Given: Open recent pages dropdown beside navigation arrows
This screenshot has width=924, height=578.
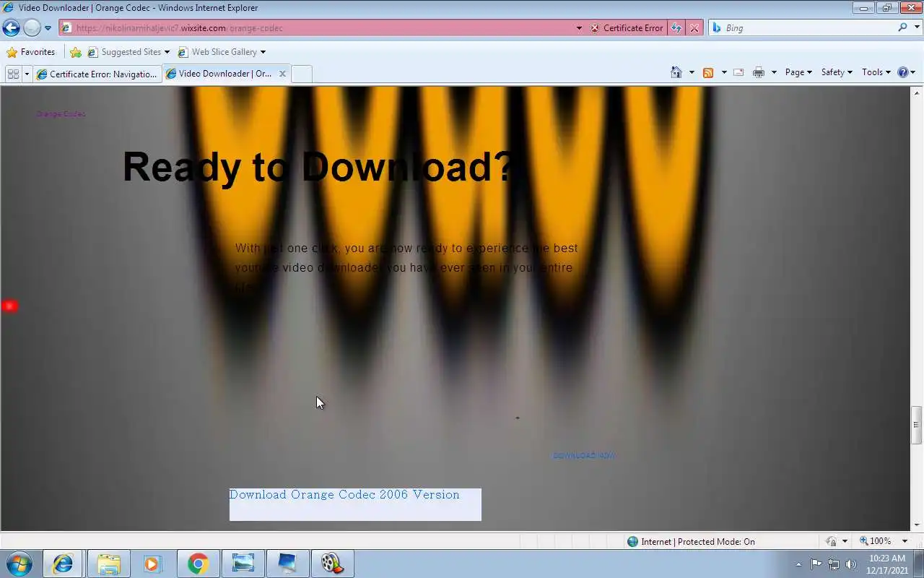Looking at the screenshot, I should [x=48, y=28].
